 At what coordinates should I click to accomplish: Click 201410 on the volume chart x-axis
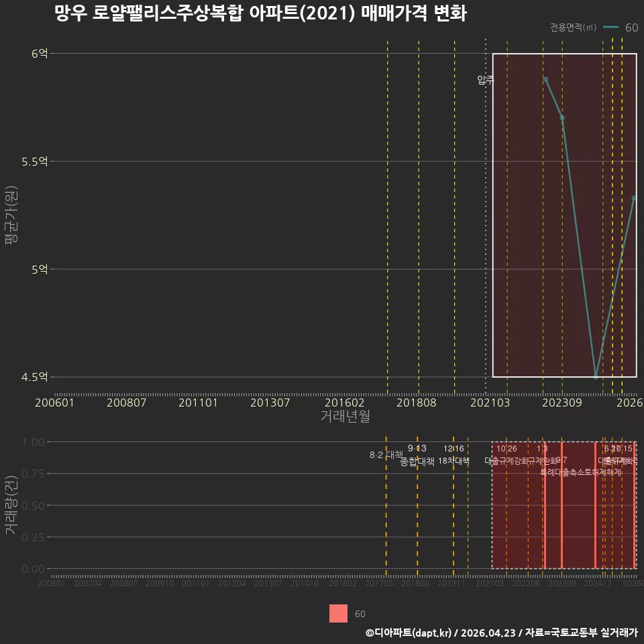(305, 583)
